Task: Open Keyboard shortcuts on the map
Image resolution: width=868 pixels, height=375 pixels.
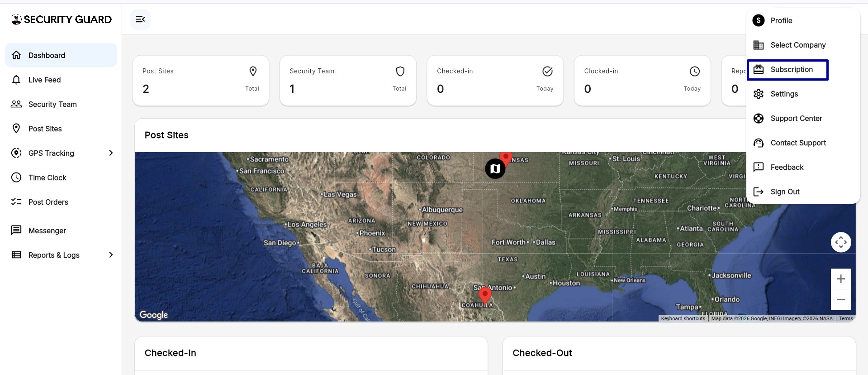Action: [683, 318]
